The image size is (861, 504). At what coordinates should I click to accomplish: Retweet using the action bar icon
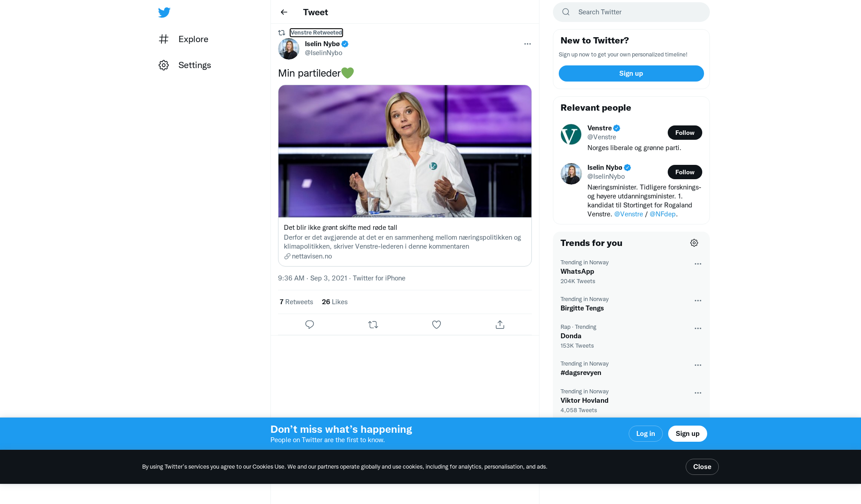click(373, 325)
